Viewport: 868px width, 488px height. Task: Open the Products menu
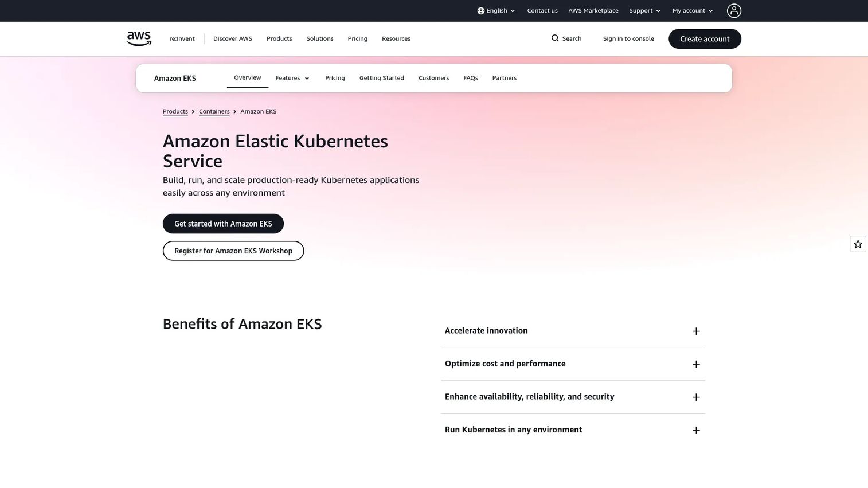(279, 39)
